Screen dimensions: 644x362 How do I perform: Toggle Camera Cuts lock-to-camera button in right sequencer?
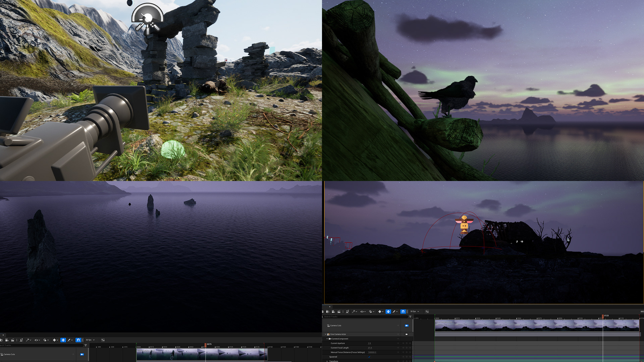click(407, 325)
